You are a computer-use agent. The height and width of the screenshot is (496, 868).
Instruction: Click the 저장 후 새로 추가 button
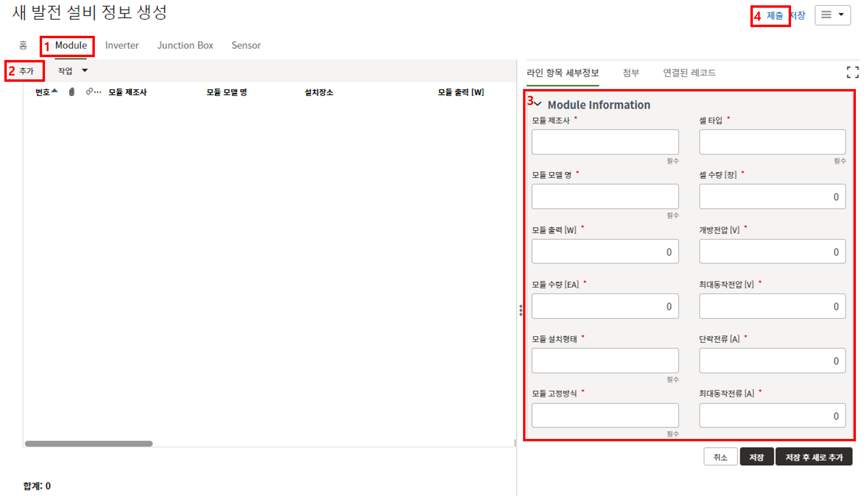click(x=813, y=457)
